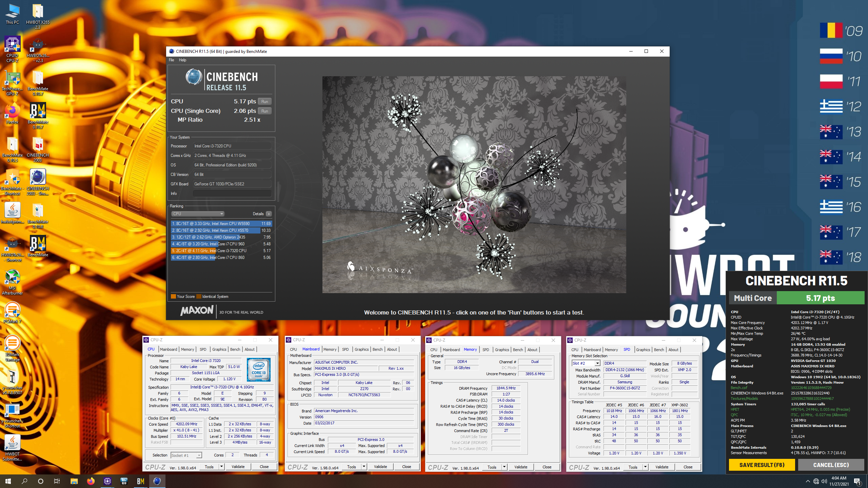
Task: Run CPU Single Core test
Action: pos(264,111)
